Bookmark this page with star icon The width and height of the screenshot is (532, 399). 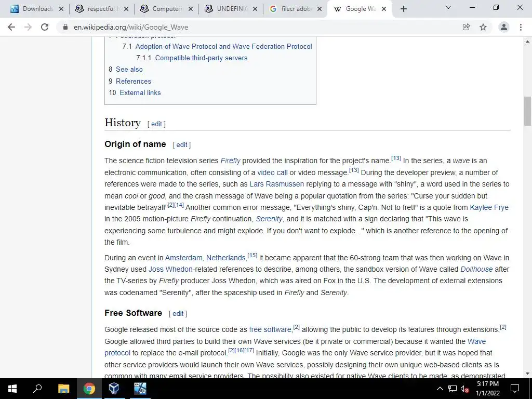click(x=483, y=27)
